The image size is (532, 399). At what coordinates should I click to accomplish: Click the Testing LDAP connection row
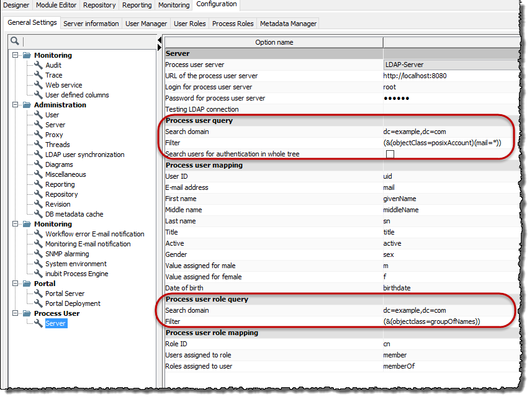(273, 109)
